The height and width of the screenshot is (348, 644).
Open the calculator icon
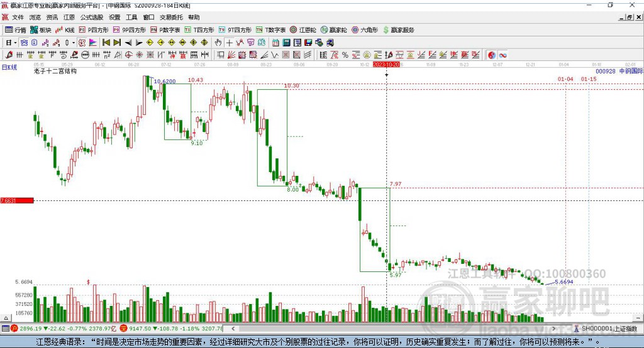(286, 43)
